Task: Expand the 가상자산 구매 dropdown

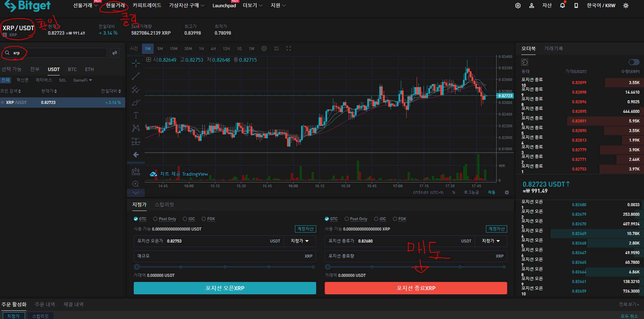Action: tap(187, 5)
